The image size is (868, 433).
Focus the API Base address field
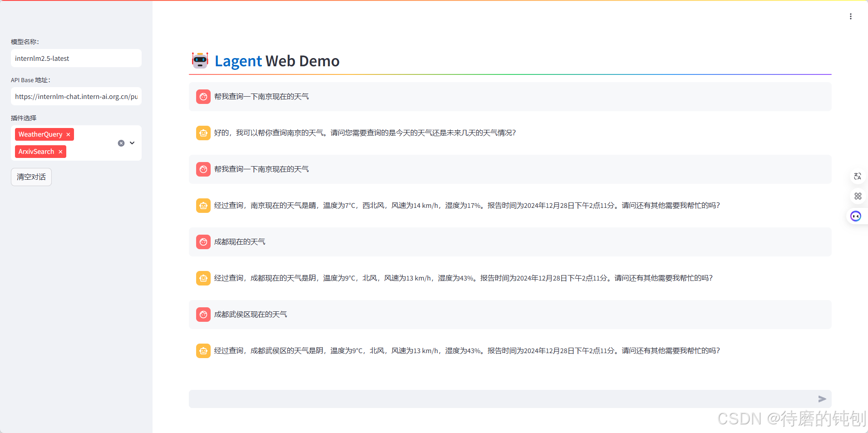(76, 97)
